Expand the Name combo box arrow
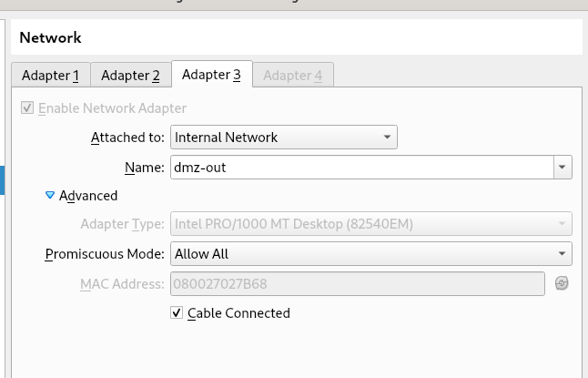This screenshot has height=378, width=588. tap(563, 168)
